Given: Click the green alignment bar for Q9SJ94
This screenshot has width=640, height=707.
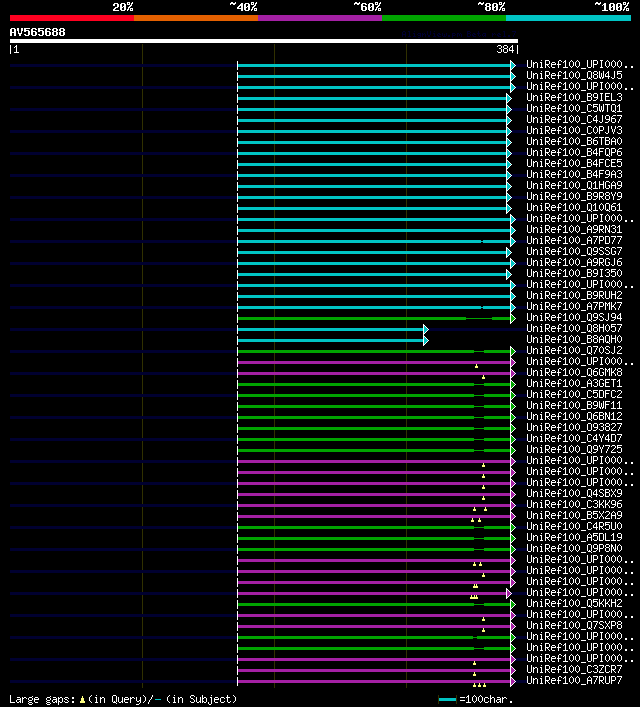Looking at the screenshot, I should (x=374, y=318).
